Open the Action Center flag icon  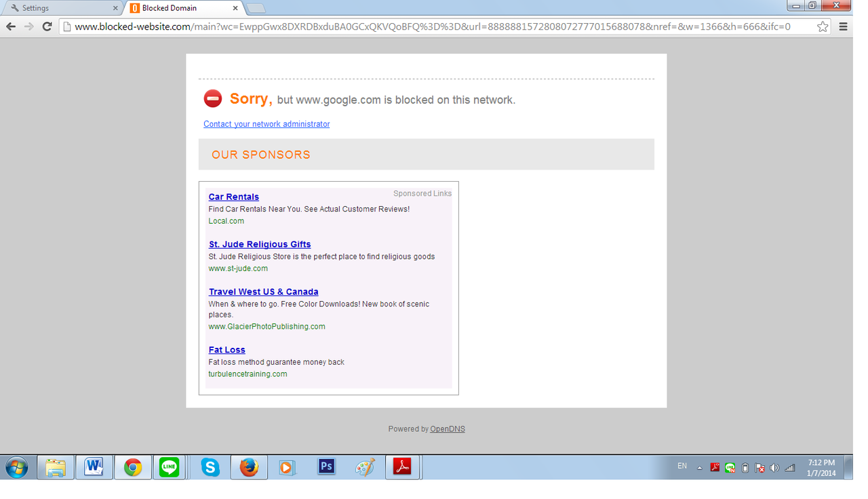click(760, 468)
